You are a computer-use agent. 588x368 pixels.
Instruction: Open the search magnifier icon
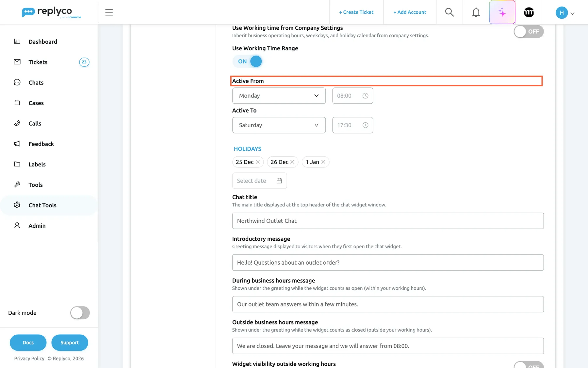449,12
